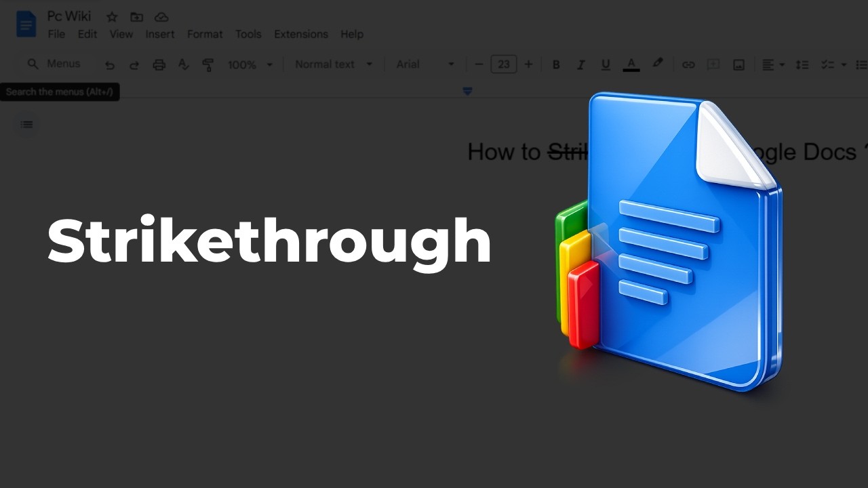The width and height of the screenshot is (868, 488).
Task: Open the Arial font dropdown
Action: (425, 64)
